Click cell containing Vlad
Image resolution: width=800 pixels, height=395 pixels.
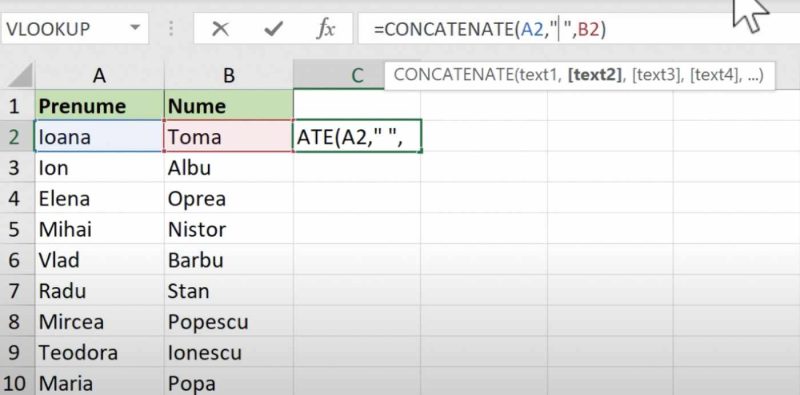tap(99, 260)
